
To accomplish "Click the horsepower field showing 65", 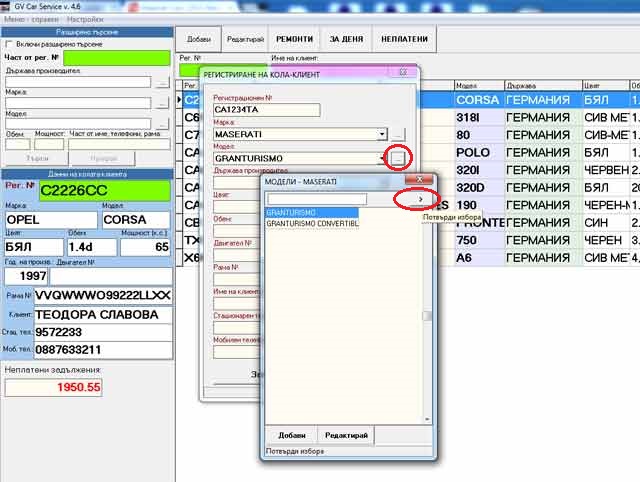I will pos(145,247).
